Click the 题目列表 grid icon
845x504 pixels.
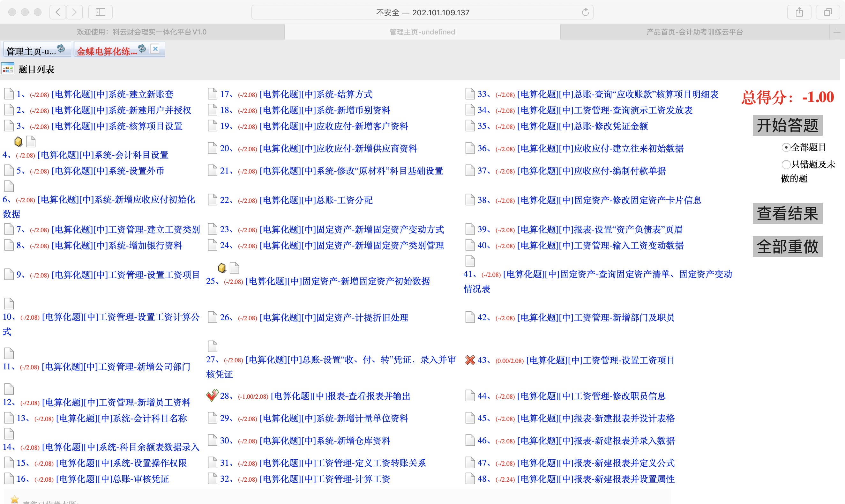[x=7, y=69]
